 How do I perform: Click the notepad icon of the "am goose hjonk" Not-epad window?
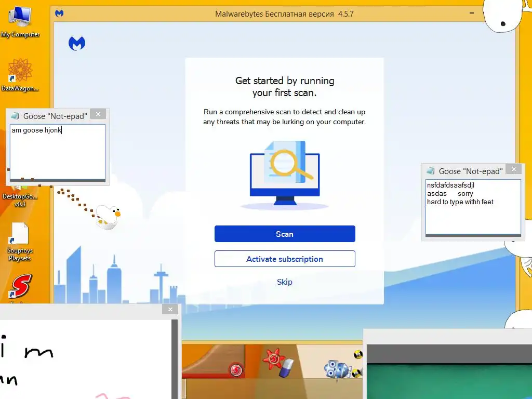pos(15,116)
